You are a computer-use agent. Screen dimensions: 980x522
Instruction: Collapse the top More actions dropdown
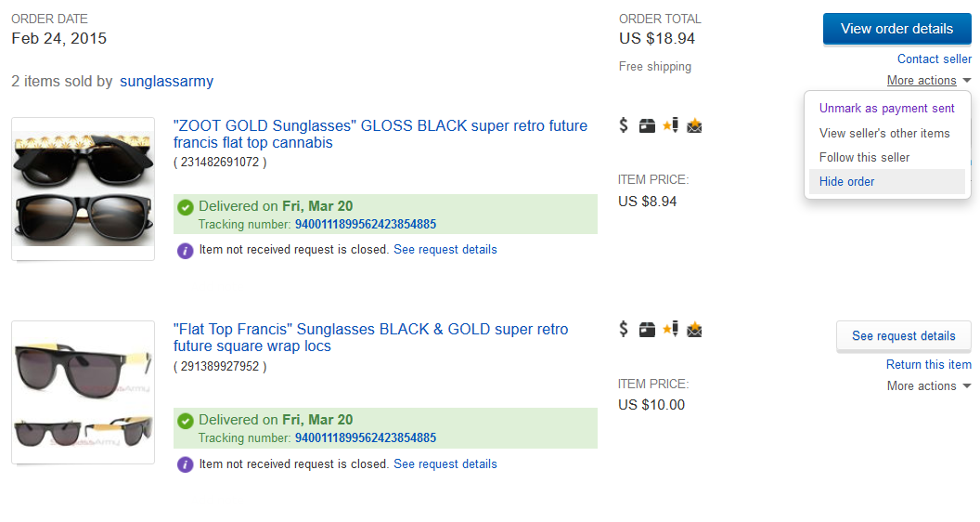[x=928, y=81]
